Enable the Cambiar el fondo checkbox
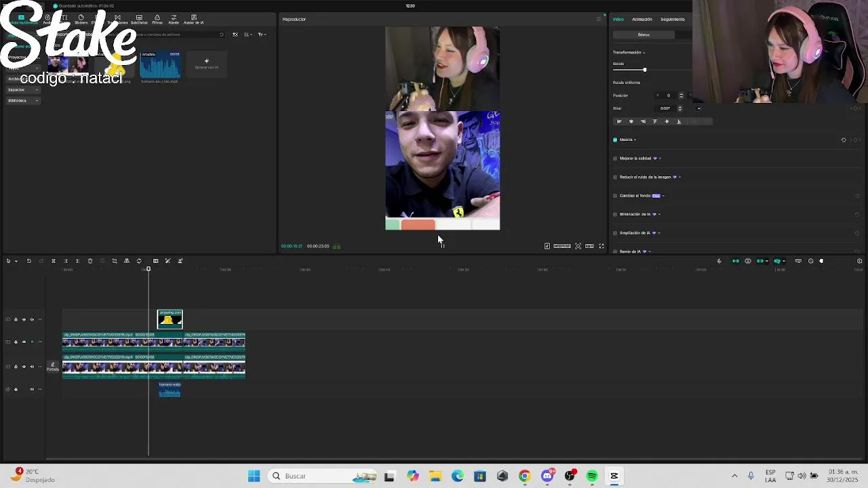 click(x=615, y=196)
